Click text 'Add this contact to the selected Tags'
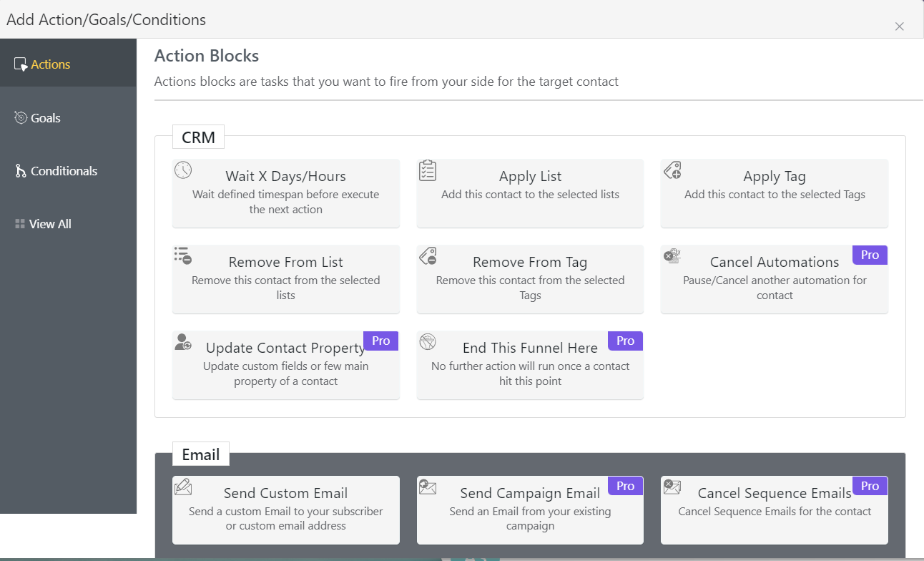This screenshot has height=561, width=924. tap(775, 195)
